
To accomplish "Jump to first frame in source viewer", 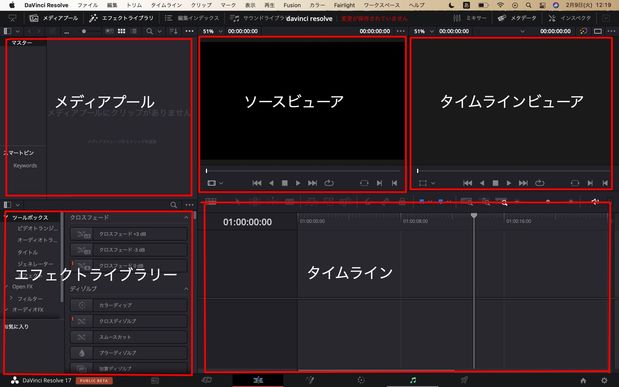I will (x=257, y=183).
